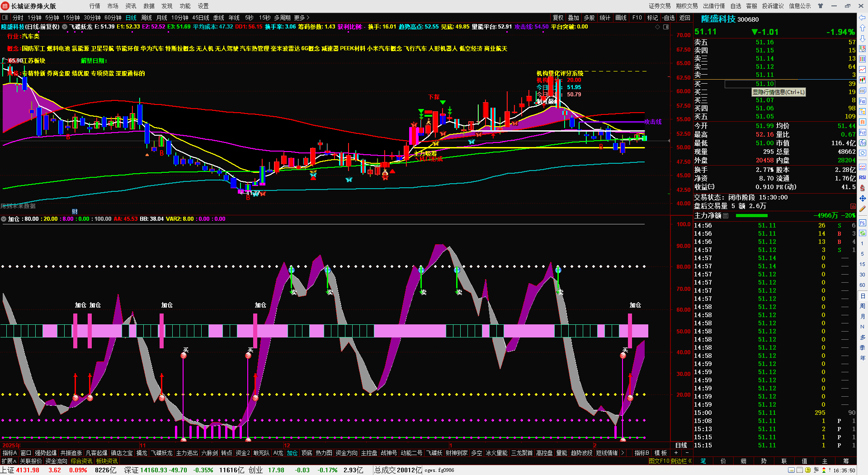The height and width of the screenshot is (475, 868).
Task: Click the minus button beside 模板
Action: 687,453
